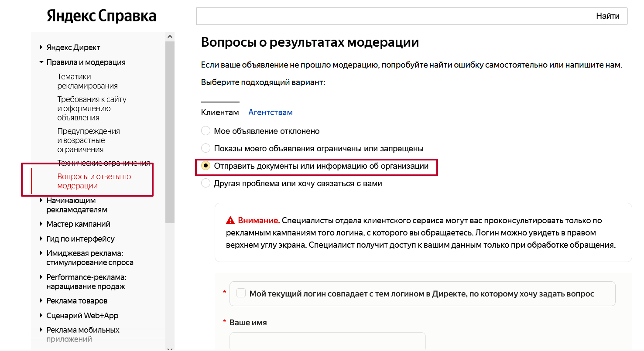The image size is (644, 351).
Task: Select 'Мое объявление отклонено' radio button
Action: [206, 131]
